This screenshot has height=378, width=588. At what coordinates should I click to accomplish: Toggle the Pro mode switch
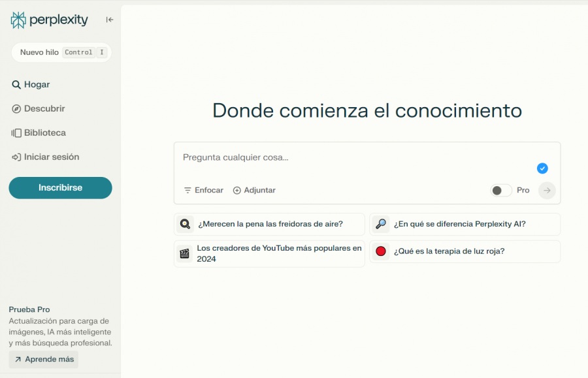[x=501, y=190]
